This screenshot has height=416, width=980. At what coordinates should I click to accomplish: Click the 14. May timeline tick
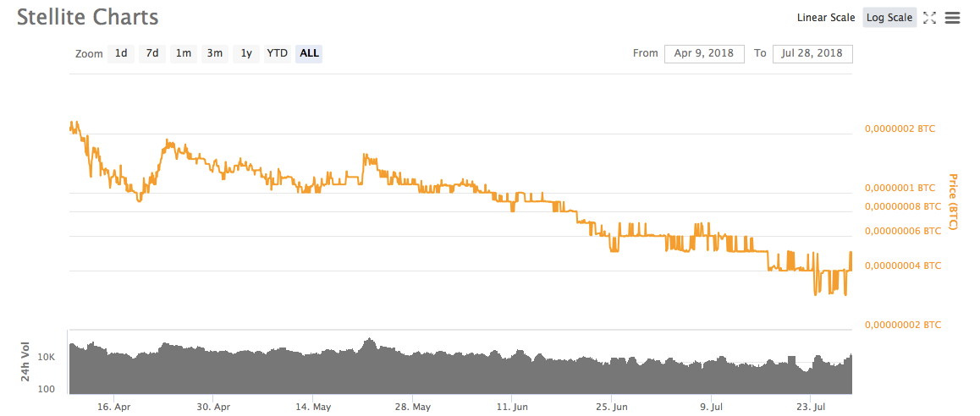tap(313, 408)
